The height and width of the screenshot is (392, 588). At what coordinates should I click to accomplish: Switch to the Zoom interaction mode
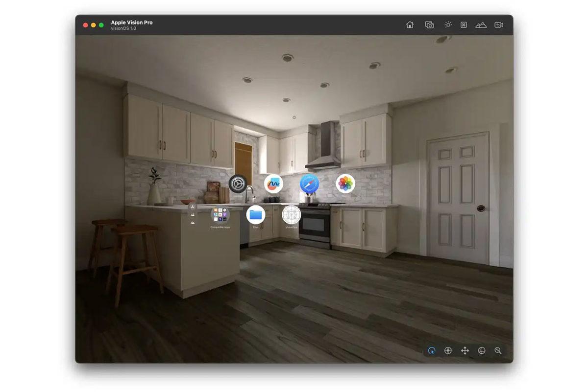[x=498, y=350]
